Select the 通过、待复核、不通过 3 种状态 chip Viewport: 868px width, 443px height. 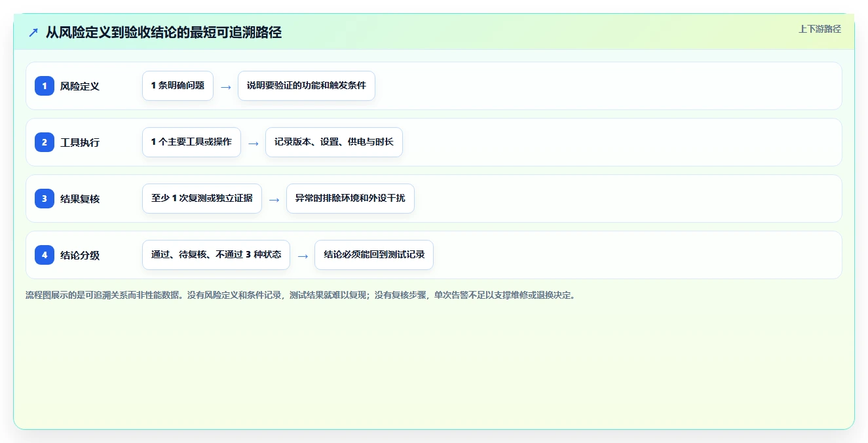(x=216, y=255)
